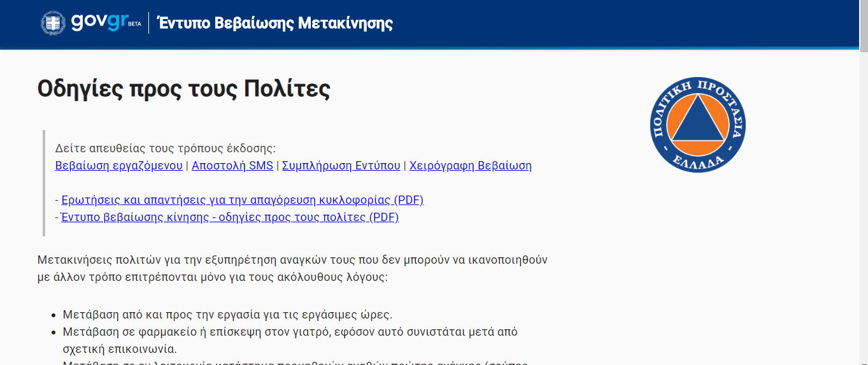This screenshot has height=365, width=868.
Task: Open the Βεβαίωση εργαζόμενου link
Action: tap(119, 166)
